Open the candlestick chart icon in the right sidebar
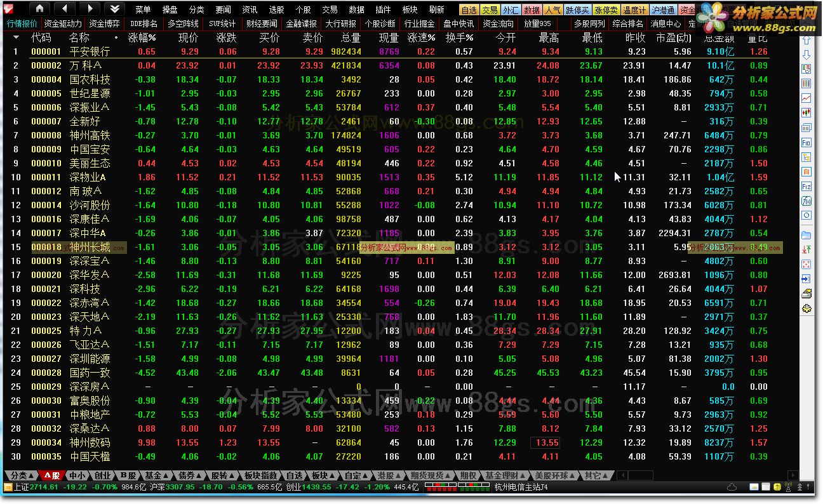 (x=806, y=112)
